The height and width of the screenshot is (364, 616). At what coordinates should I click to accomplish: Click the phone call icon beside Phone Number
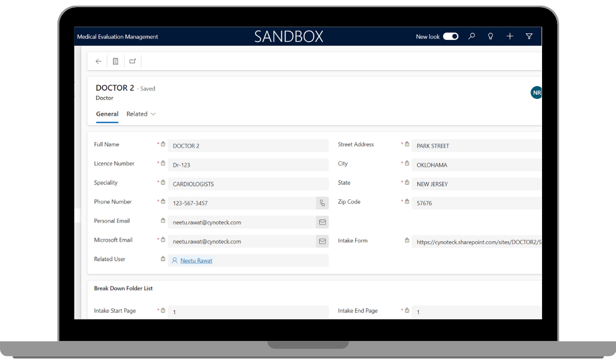pyautogui.click(x=322, y=203)
